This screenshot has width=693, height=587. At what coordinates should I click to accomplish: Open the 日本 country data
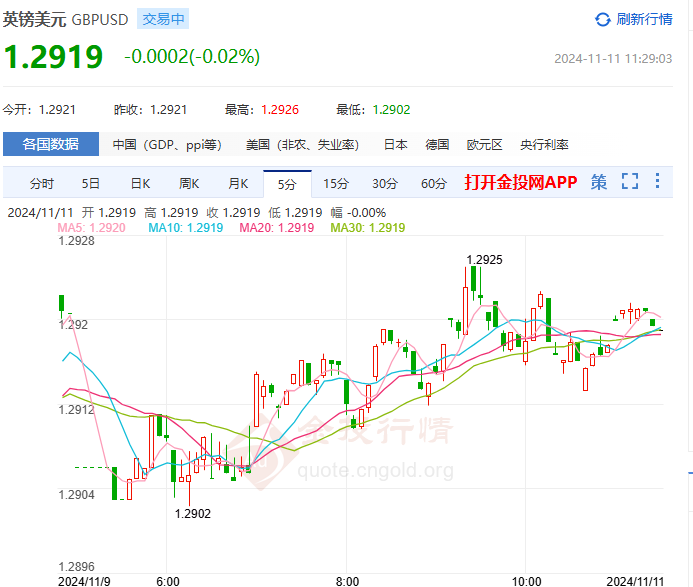pos(395,144)
